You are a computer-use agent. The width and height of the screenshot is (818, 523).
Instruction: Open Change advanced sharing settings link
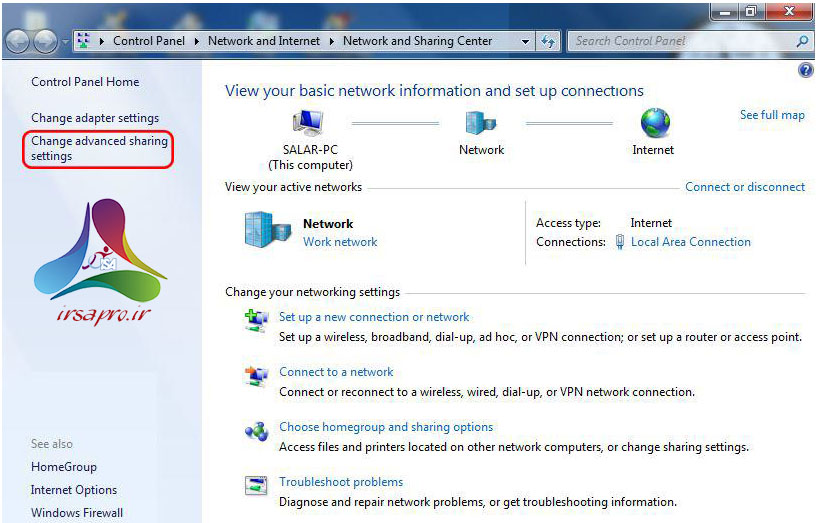[x=99, y=149]
